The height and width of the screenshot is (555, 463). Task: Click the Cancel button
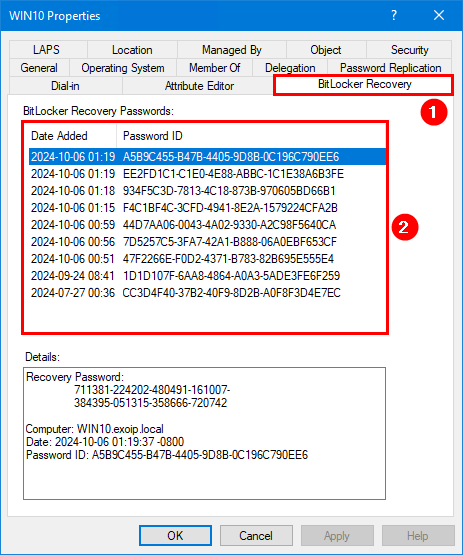pyautogui.click(x=256, y=535)
